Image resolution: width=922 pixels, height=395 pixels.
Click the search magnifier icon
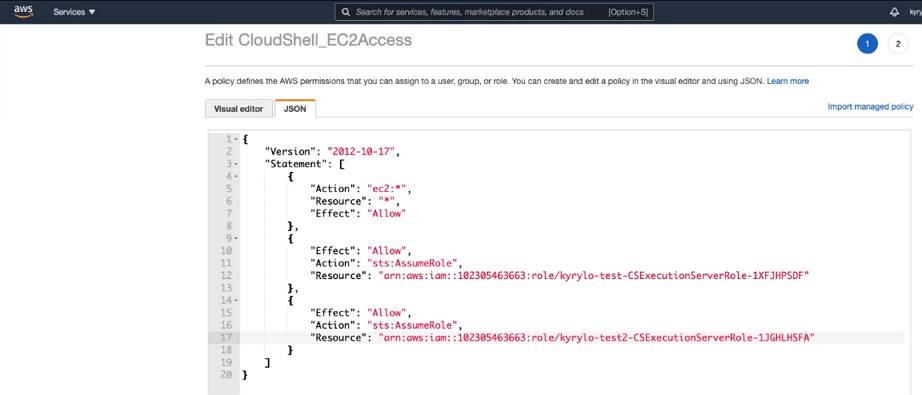pyautogui.click(x=345, y=12)
